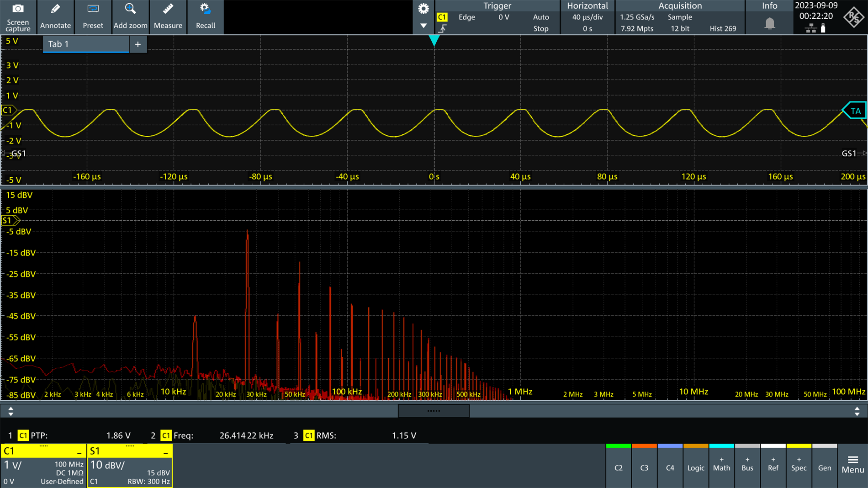868x488 pixels.
Task: Open the S1 spectrum settings box
Action: pos(130,466)
